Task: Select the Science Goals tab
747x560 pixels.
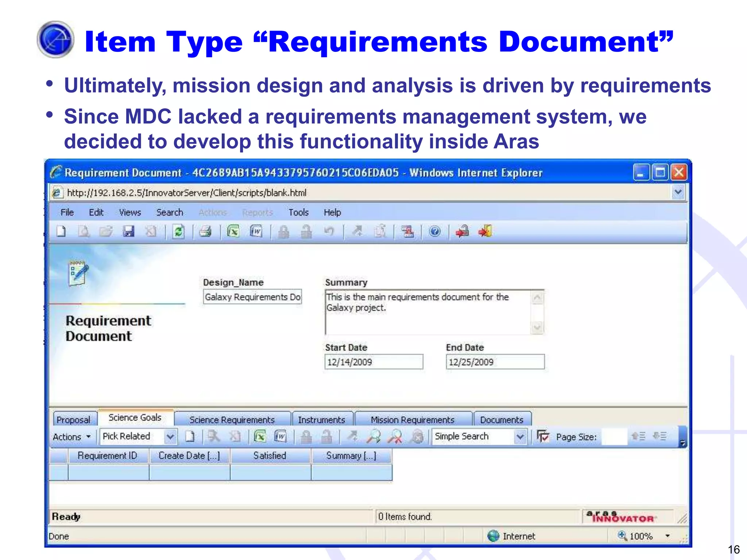Action: pos(135,417)
